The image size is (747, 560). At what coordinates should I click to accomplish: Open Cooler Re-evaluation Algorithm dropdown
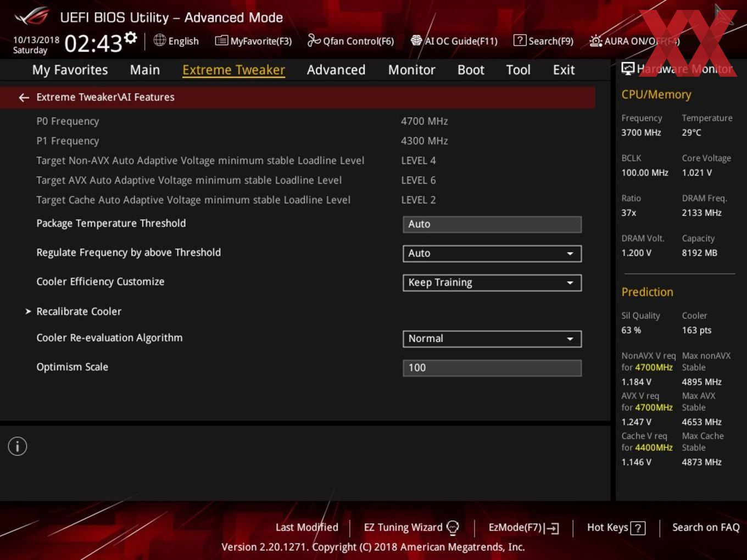pyautogui.click(x=492, y=339)
